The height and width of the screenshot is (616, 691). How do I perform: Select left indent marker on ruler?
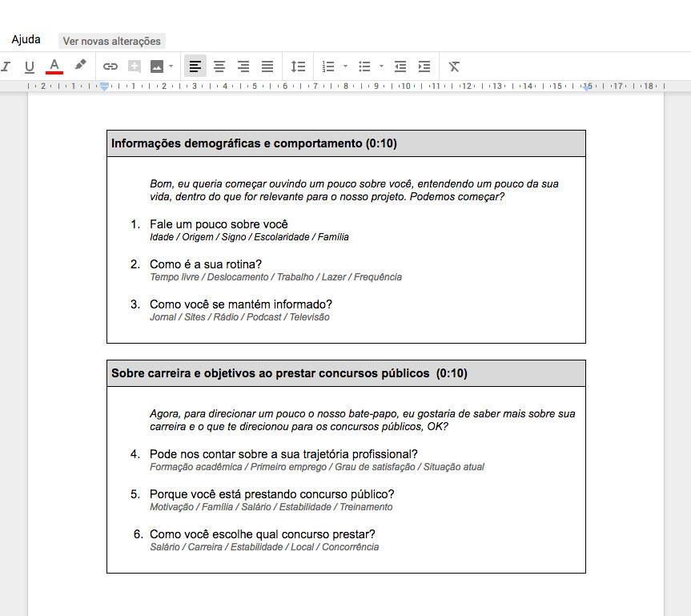pyautogui.click(x=104, y=87)
